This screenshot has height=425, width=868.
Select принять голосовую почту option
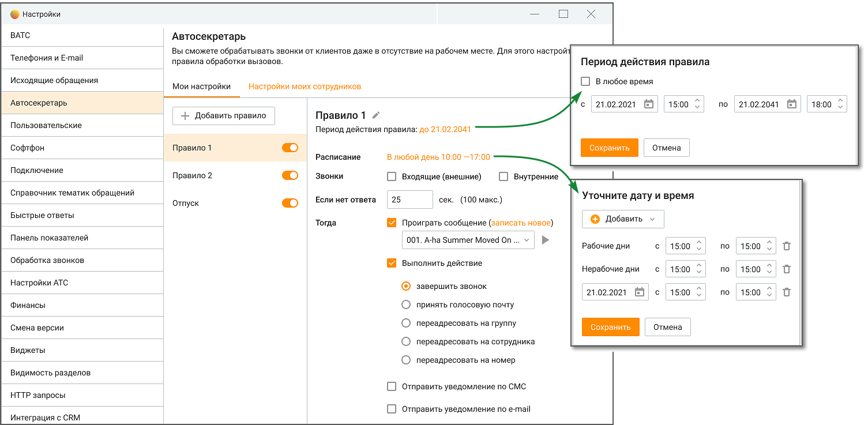tap(406, 304)
